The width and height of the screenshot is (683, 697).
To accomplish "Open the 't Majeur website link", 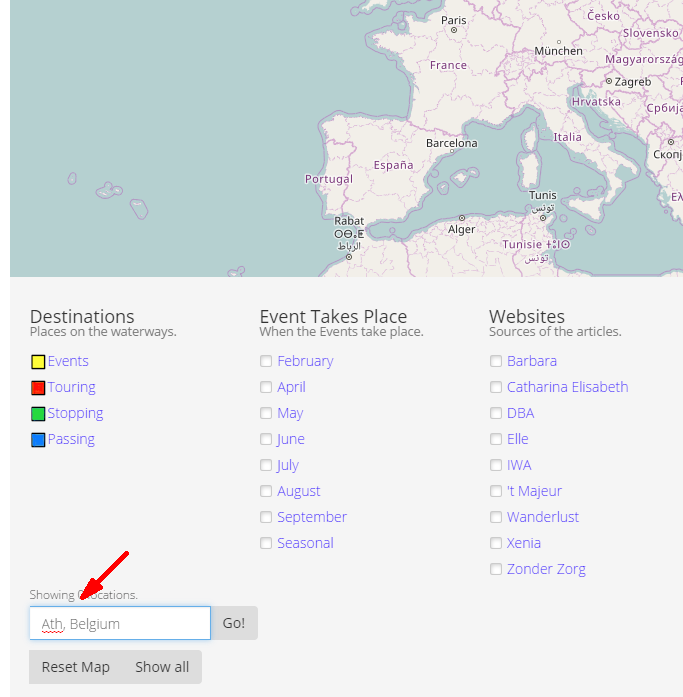I will 534,491.
